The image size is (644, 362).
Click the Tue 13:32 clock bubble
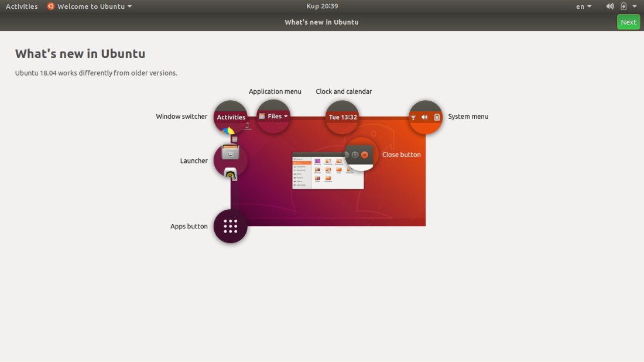pyautogui.click(x=342, y=117)
